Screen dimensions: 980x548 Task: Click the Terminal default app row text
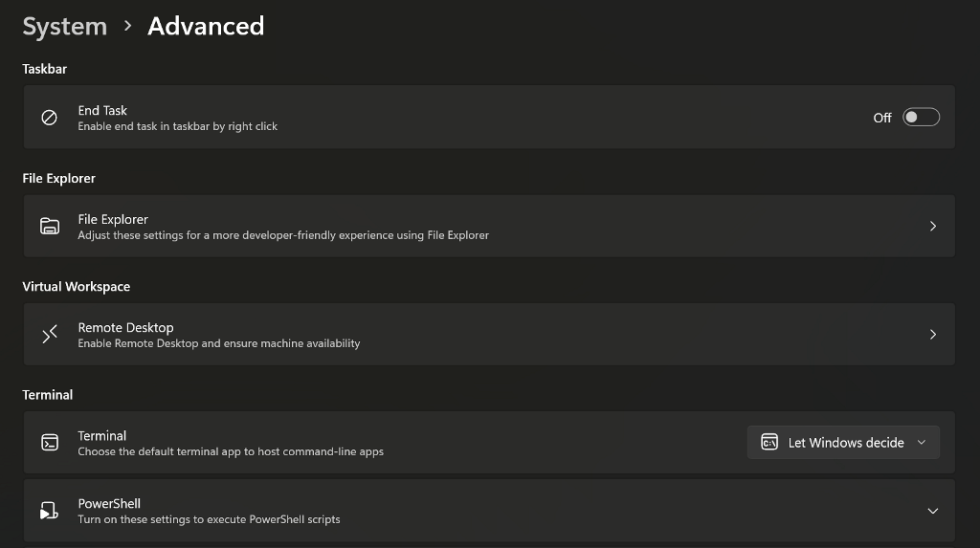pos(230,451)
